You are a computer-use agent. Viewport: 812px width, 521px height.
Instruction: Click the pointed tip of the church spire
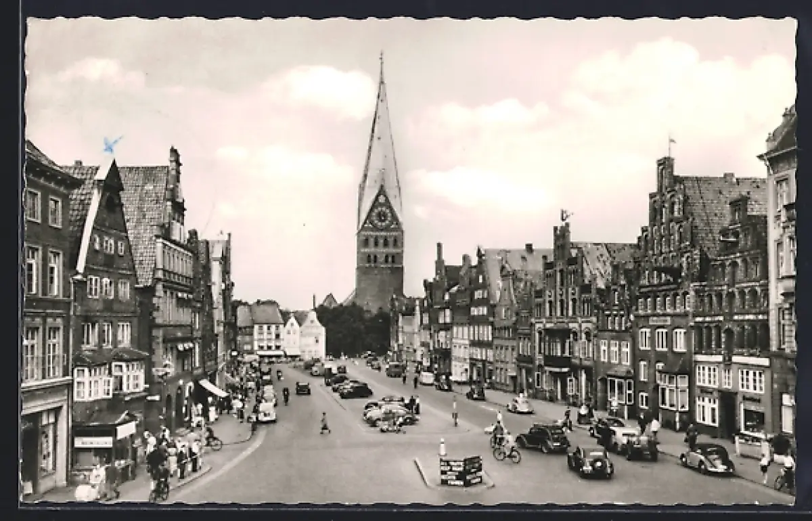[381, 57]
